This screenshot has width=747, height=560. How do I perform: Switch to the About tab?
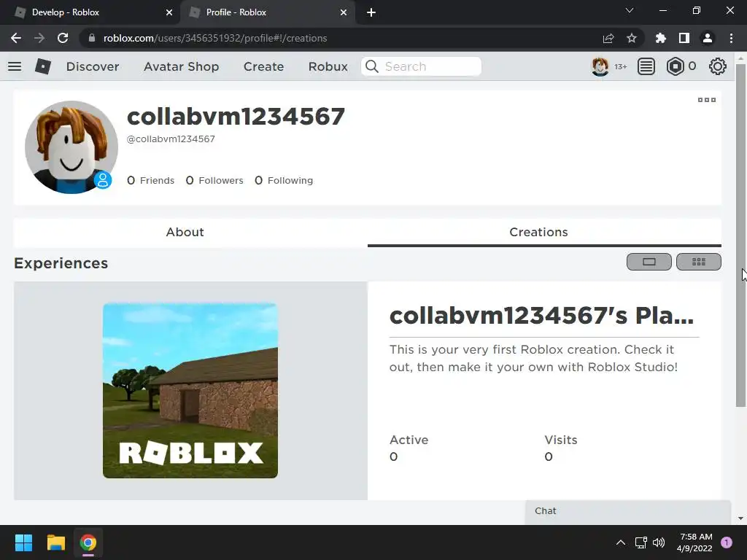pos(185,233)
